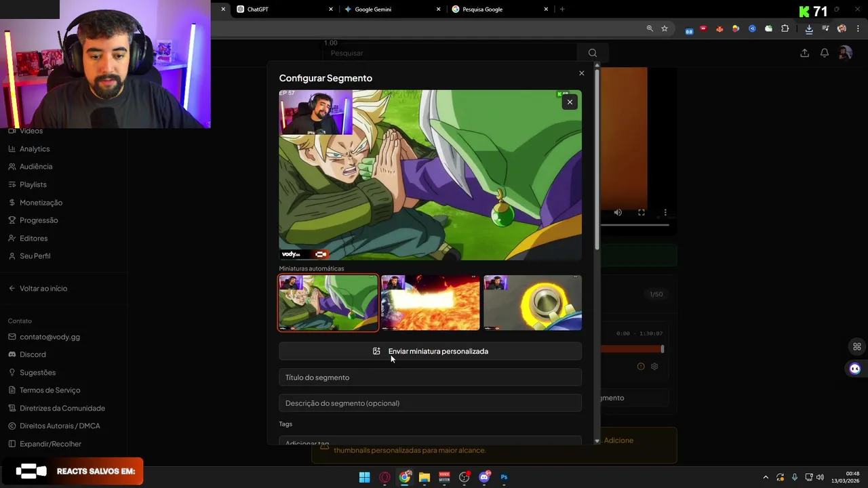This screenshot has height=488, width=868.
Task: Toggle fullscreen on the video player
Action: click(642, 213)
